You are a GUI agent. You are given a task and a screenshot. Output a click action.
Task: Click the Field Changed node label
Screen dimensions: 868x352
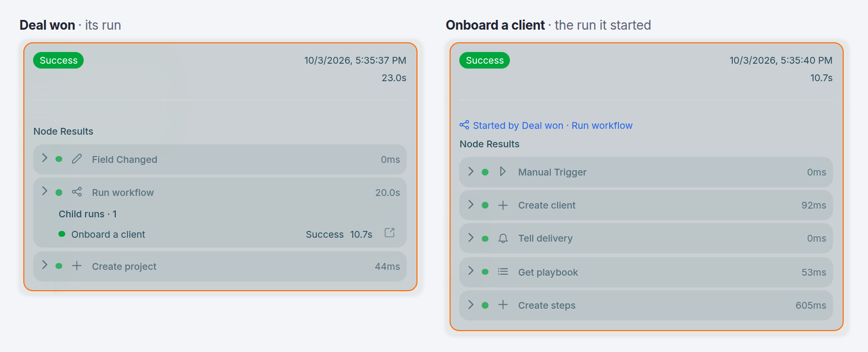click(x=125, y=159)
